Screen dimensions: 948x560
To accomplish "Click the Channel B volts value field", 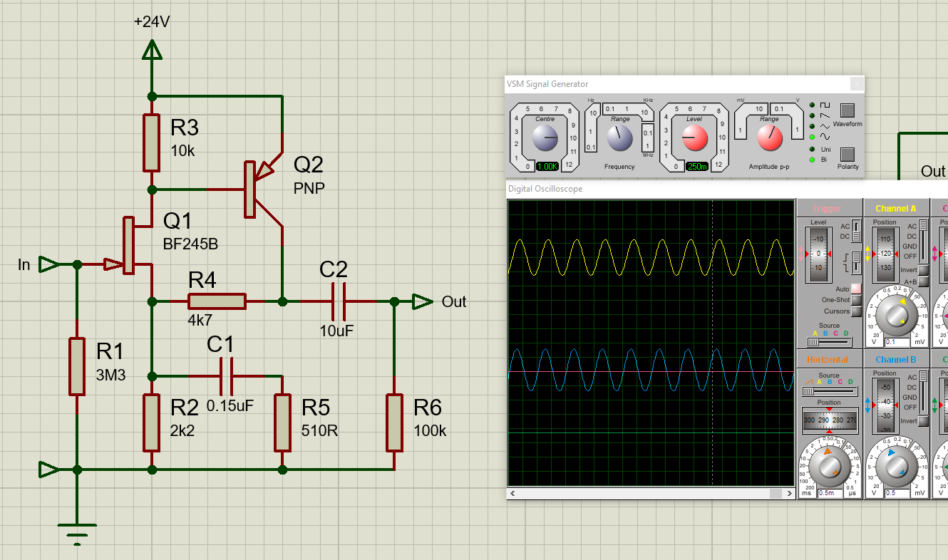I will point(897,493).
